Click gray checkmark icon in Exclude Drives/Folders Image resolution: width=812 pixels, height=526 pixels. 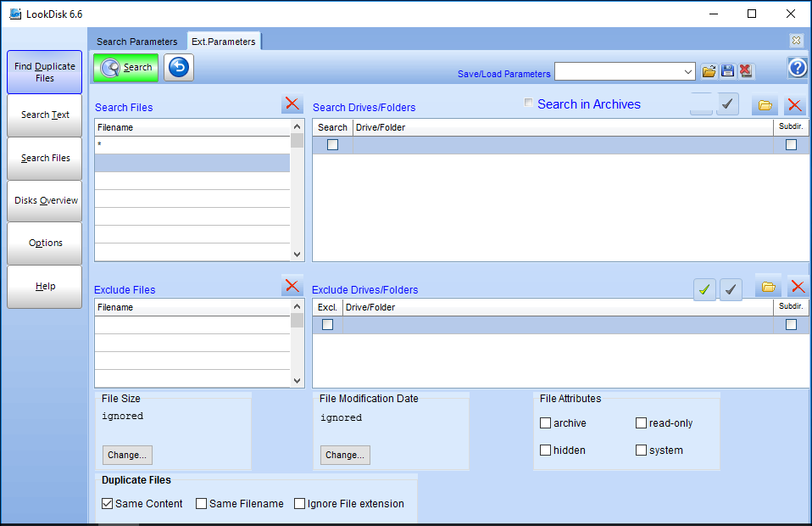coord(731,289)
